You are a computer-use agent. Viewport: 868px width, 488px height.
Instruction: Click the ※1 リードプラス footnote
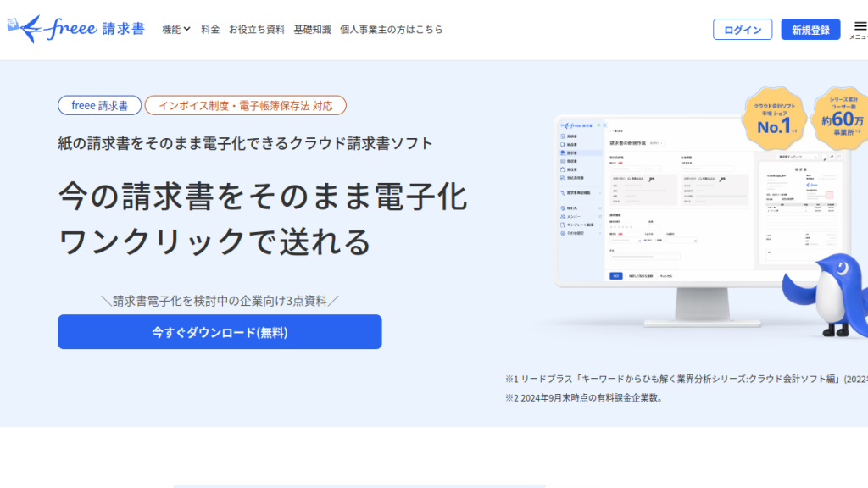(x=687, y=379)
